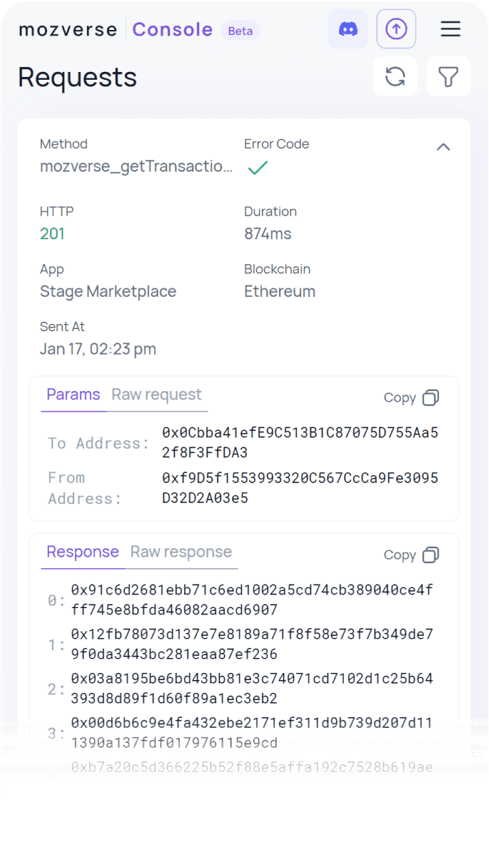Click the mozverse logo

[68, 30]
